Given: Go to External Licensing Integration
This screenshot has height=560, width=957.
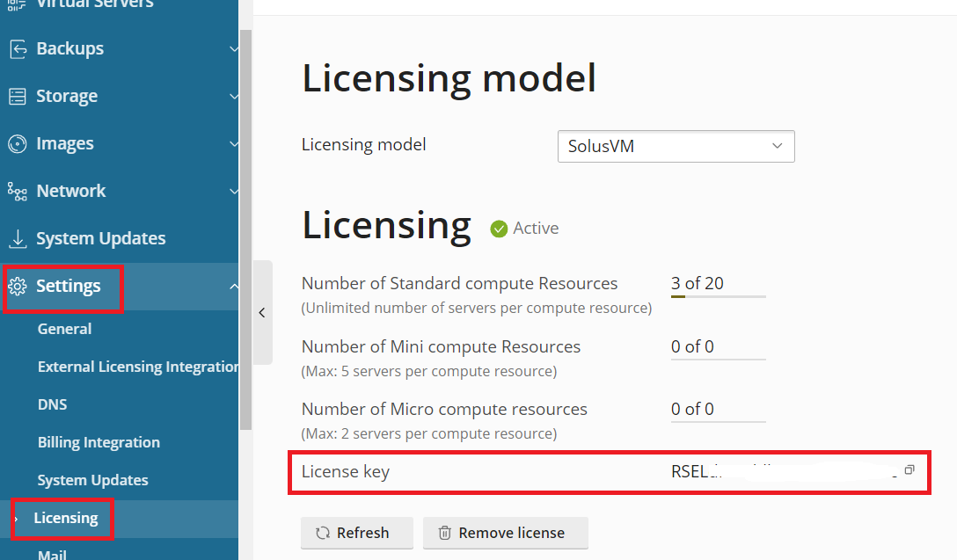Looking at the screenshot, I should coord(138,367).
